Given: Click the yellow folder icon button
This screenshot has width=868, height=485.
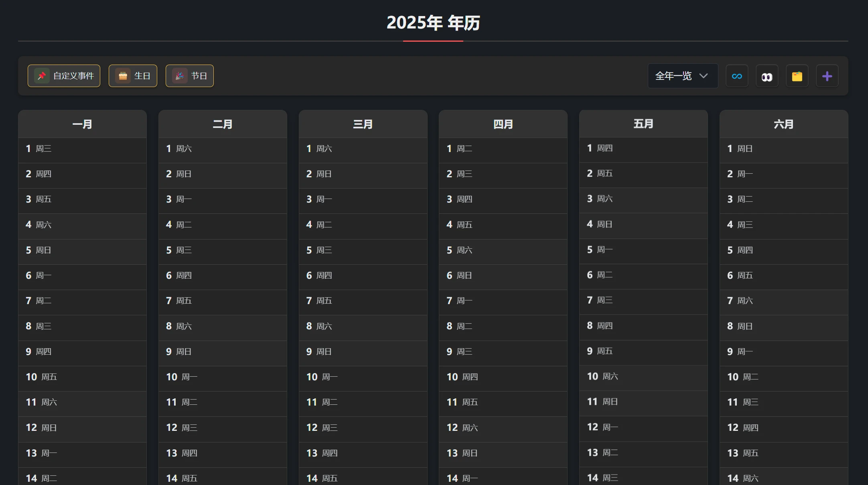Looking at the screenshot, I should [x=797, y=76].
